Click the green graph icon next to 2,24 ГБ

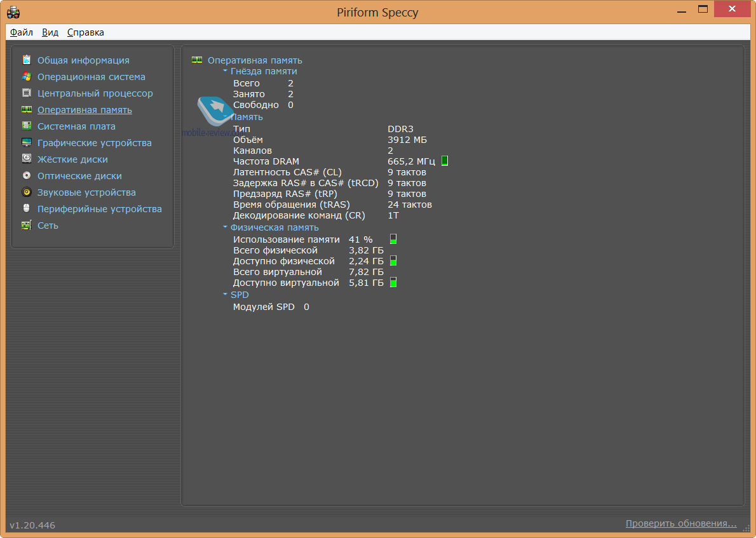click(393, 261)
